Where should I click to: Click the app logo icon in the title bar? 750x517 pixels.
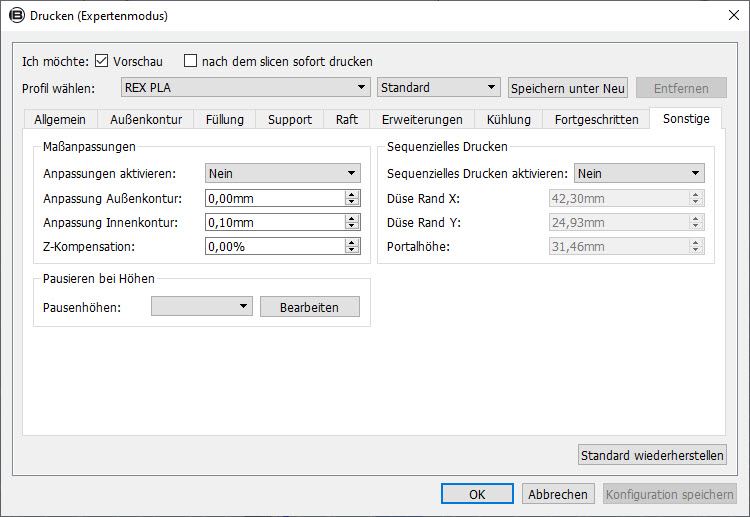[x=17, y=15]
